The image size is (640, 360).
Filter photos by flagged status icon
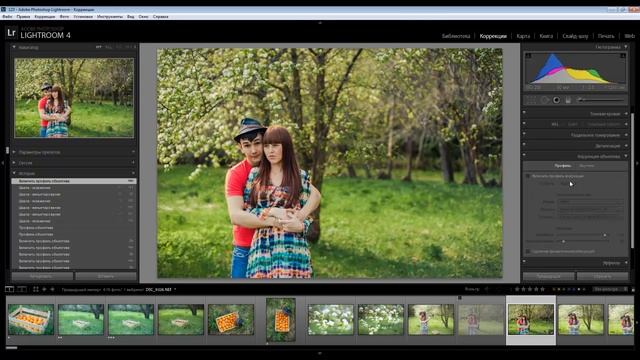[x=487, y=289]
